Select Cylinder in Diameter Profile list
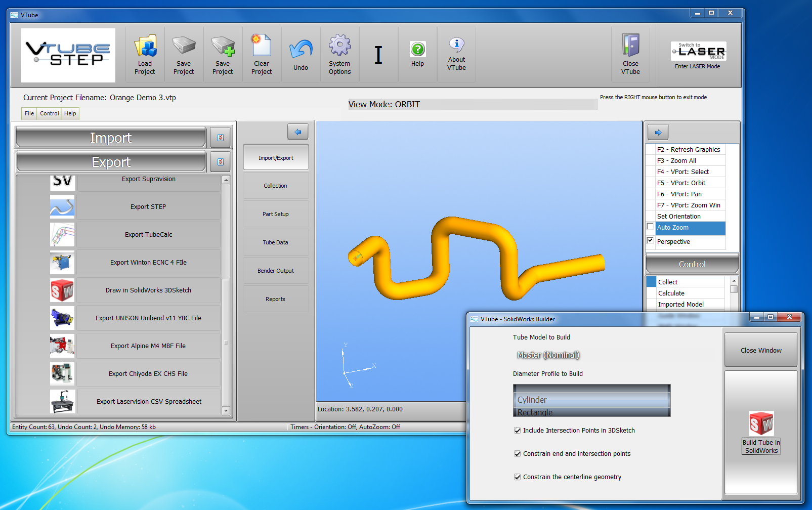Image resolution: width=812 pixels, height=510 pixels. pos(591,400)
